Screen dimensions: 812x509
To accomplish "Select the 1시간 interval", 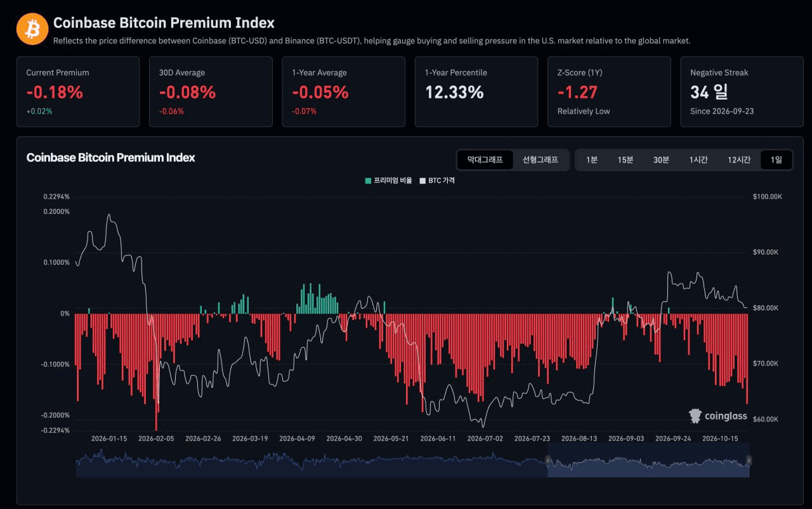I will [698, 160].
